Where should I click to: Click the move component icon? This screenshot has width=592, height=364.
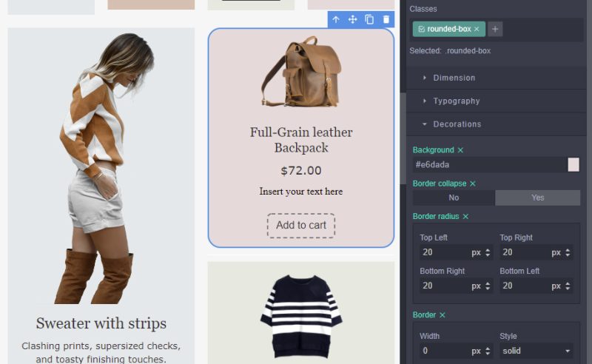(x=353, y=19)
